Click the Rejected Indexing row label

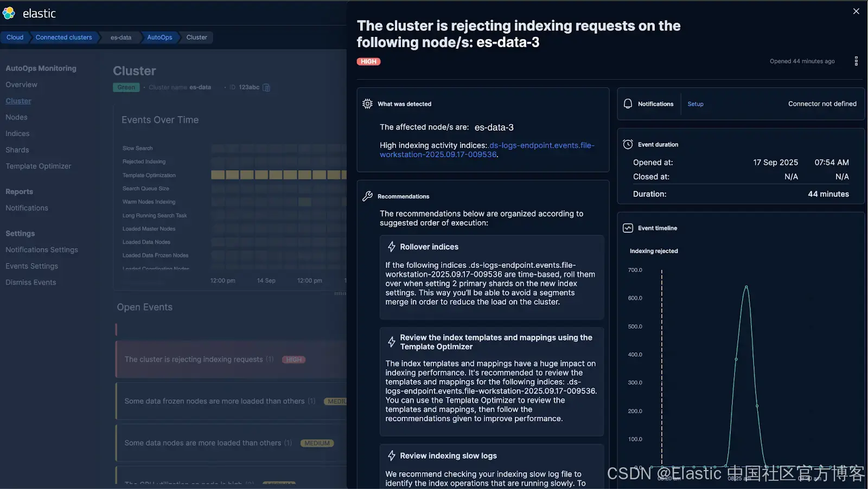click(x=144, y=162)
